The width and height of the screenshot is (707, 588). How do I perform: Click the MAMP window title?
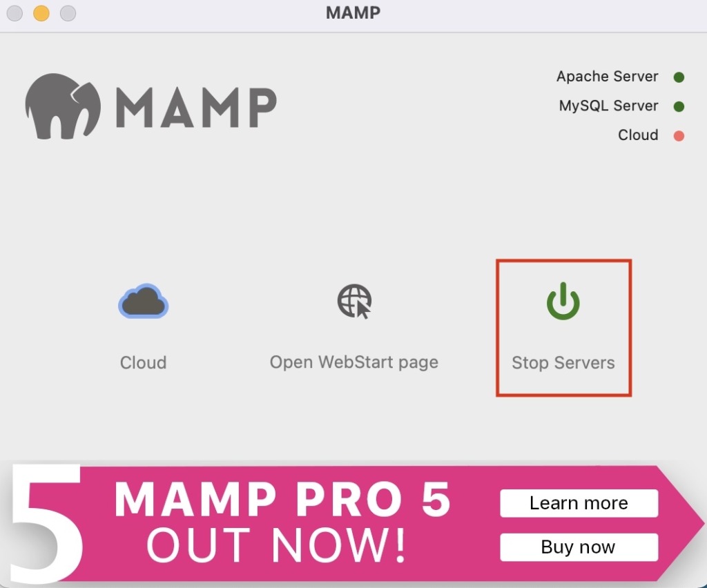pos(353,12)
